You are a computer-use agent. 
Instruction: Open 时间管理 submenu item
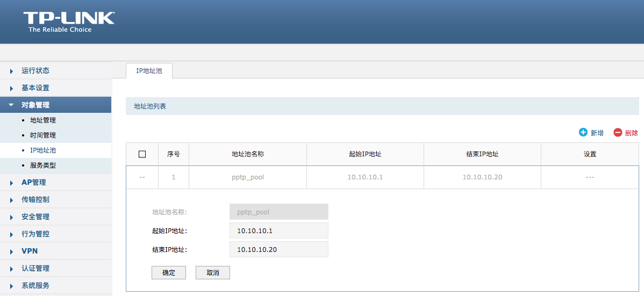pos(43,135)
